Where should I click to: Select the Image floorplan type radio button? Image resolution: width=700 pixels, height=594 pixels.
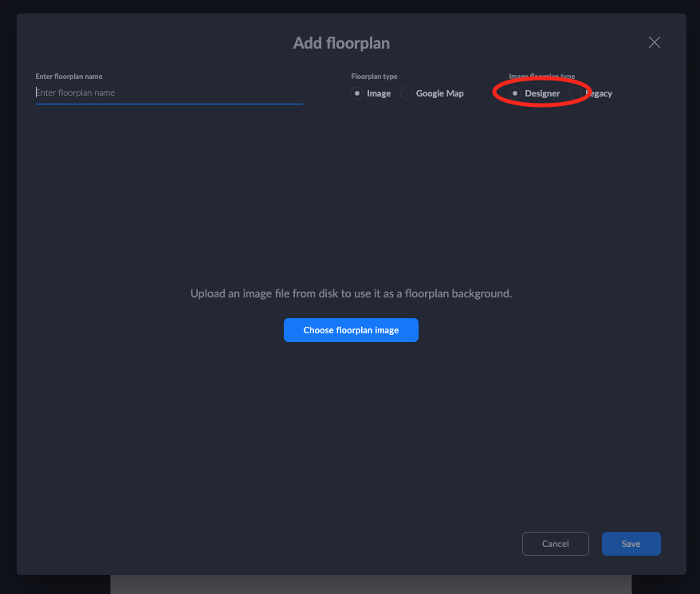356,93
